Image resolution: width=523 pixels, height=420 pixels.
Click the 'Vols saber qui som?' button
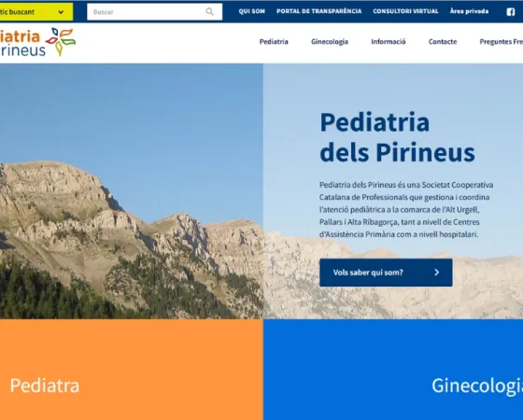pos(386,273)
